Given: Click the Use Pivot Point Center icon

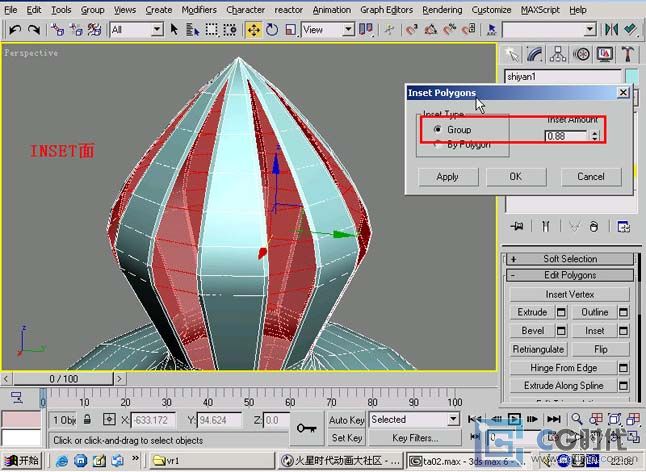Looking at the screenshot, I should (x=366, y=30).
